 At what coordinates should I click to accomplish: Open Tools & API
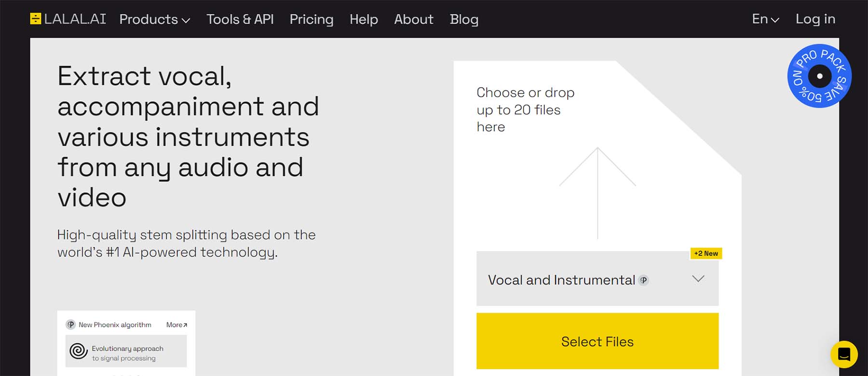tap(240, 20)
